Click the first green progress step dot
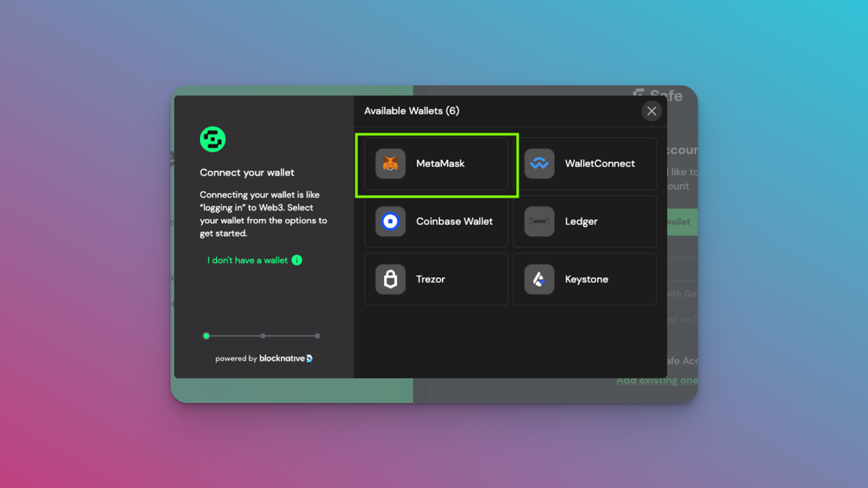The height and width of the screenshot is (488, 868). (206, 336)
